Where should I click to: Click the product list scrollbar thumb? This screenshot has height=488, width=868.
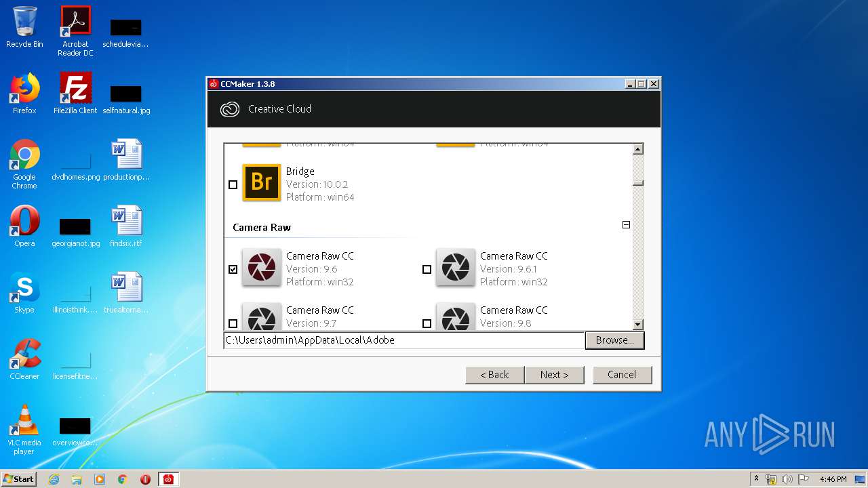tap(637, 182)
